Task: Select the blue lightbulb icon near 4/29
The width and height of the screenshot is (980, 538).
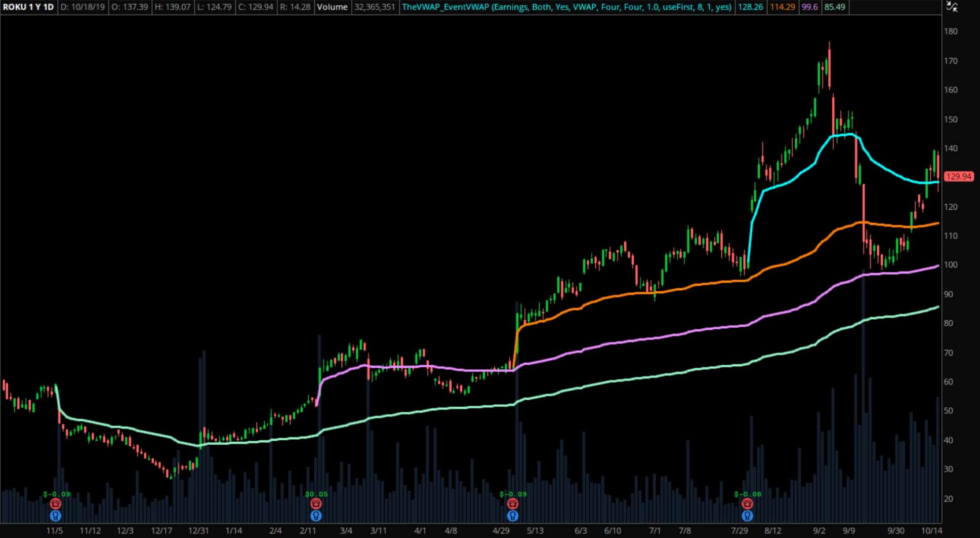Action: click(513, 516)
